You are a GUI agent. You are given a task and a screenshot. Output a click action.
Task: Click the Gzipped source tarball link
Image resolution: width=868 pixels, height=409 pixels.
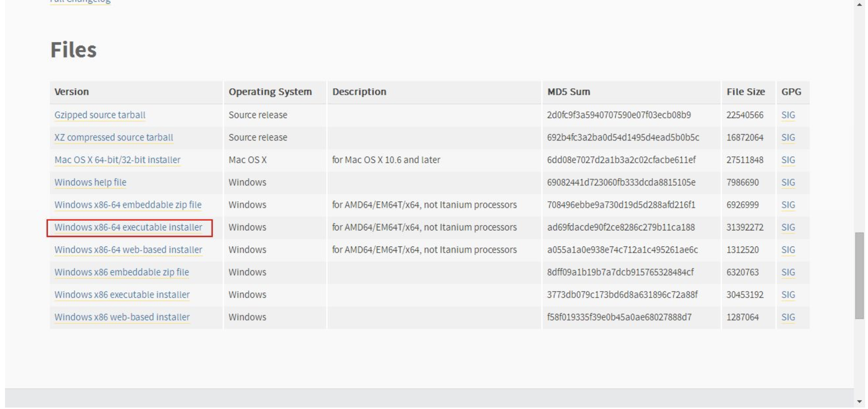click(x=100, y=115)
